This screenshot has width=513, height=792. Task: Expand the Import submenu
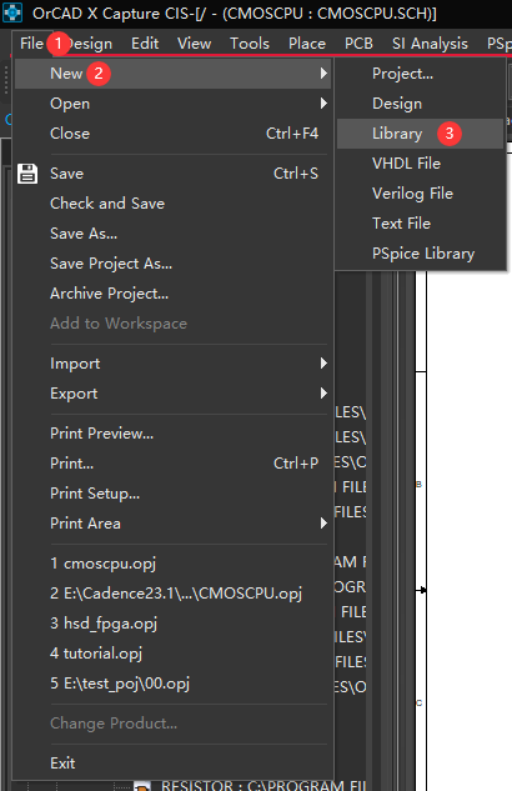(x=189, y=364)
